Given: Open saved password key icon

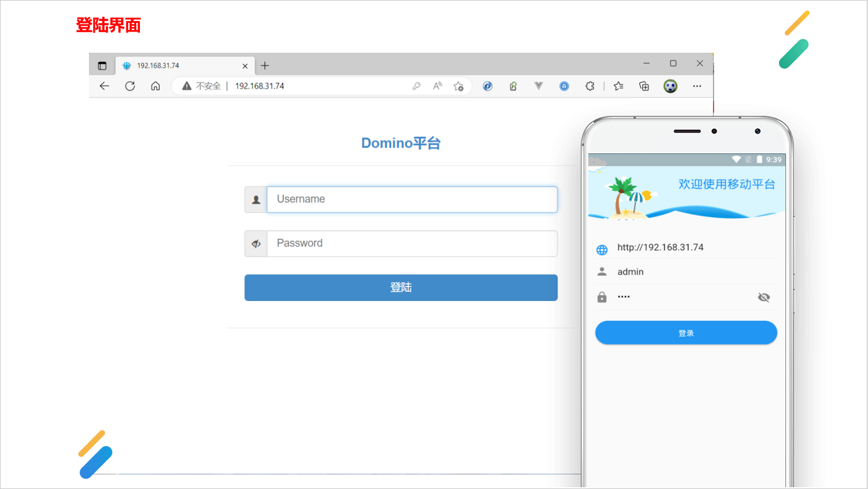Looking at the screenshot, I should [416, 86].
